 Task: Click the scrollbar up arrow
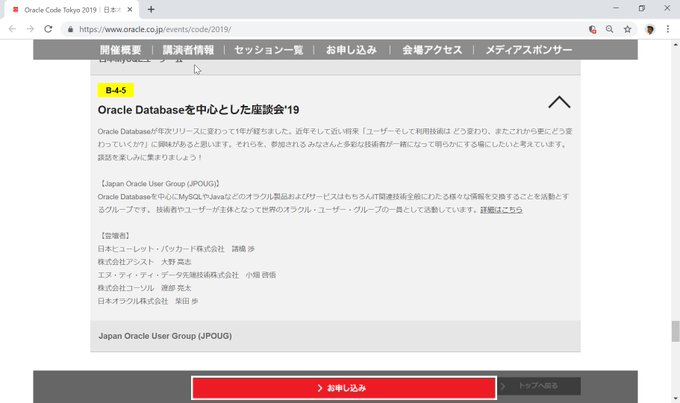675,44
